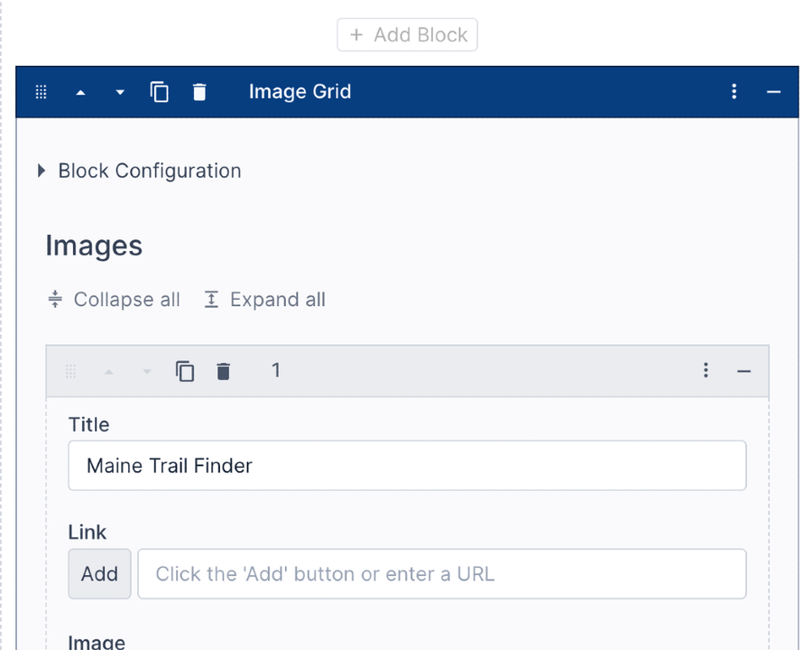Click the Collapse all icon under Images
Image resolution: width=812 pixels, height=650 pixels.
tap(55, 299)
